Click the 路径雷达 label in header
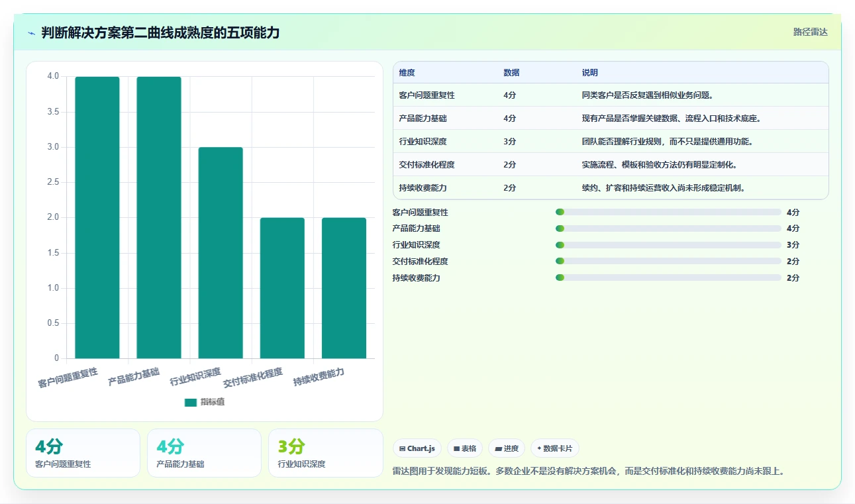Image resolution: width=855 pixels, height=504 pixels. coord(810,32)
